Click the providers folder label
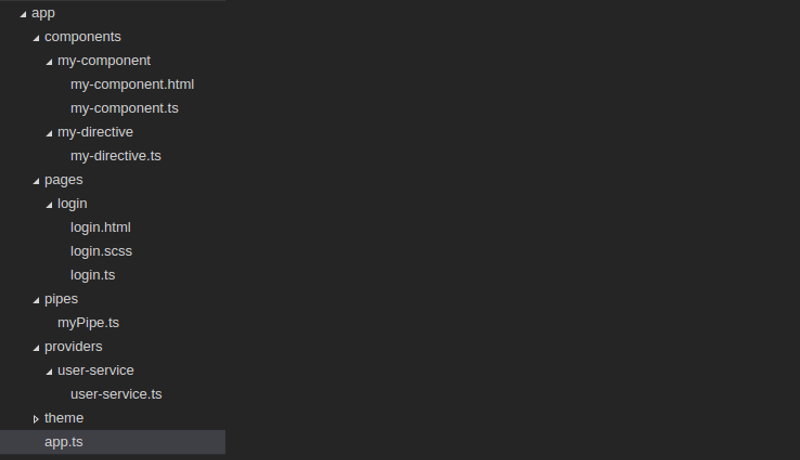 click(x=73, y=346)
